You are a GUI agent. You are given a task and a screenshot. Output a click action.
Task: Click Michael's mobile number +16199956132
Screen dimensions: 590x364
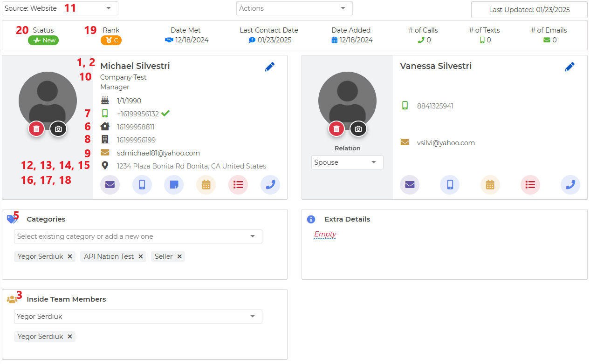pos(138,114)
